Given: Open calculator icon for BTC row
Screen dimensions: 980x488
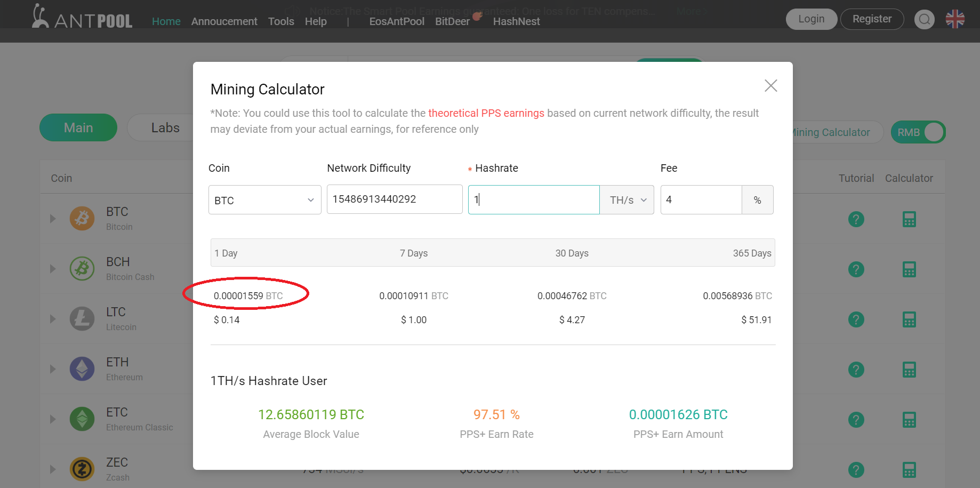Looking at the screenshot, I should (909, 219).
